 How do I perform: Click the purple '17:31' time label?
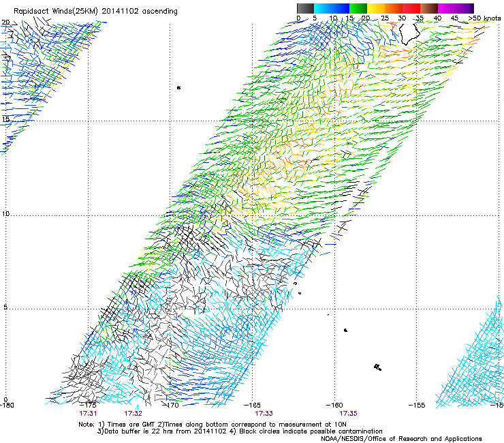click(88, 414)
